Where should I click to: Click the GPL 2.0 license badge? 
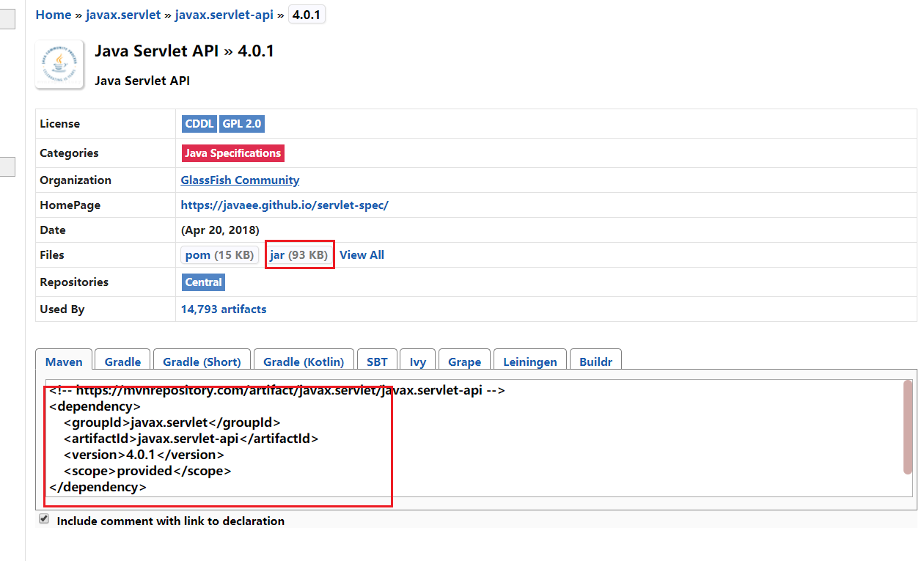(241, 124)
